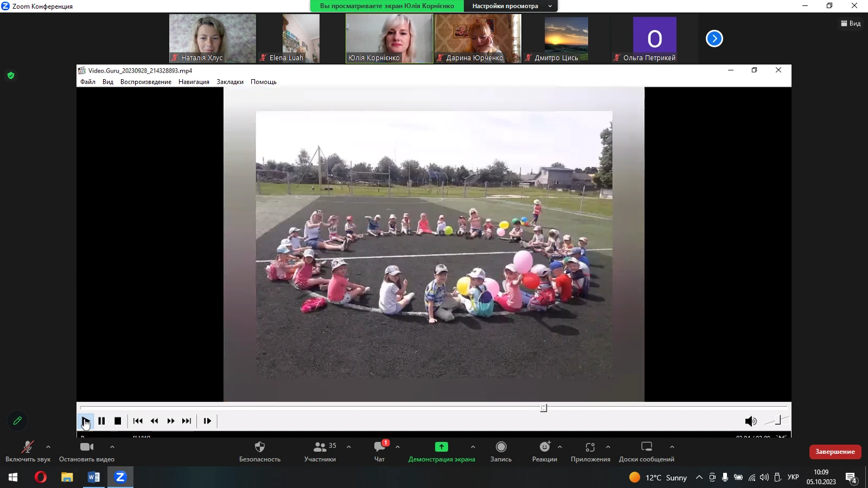Select Юлія Корнієнко video thumbnail

click(x=390, y=38)
